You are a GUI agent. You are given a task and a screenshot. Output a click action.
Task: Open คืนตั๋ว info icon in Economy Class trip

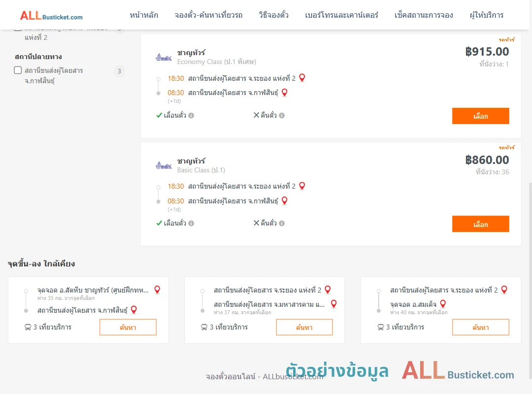pos(282,115)
